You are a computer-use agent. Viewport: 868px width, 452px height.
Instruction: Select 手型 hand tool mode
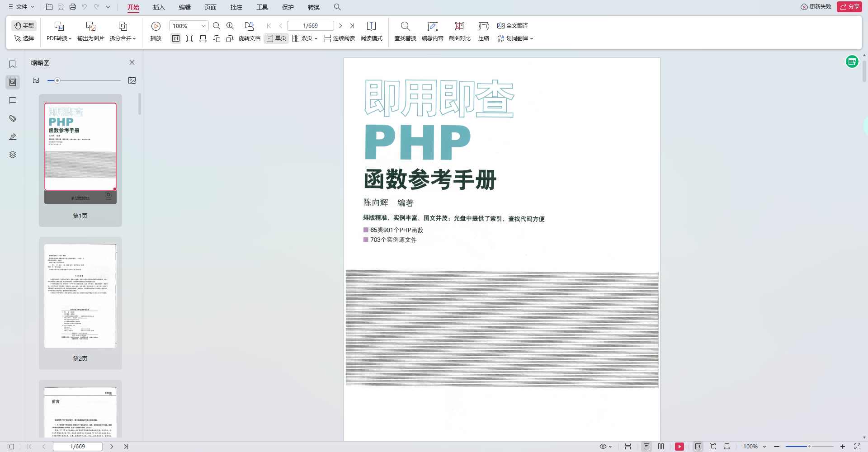(24, 26)
